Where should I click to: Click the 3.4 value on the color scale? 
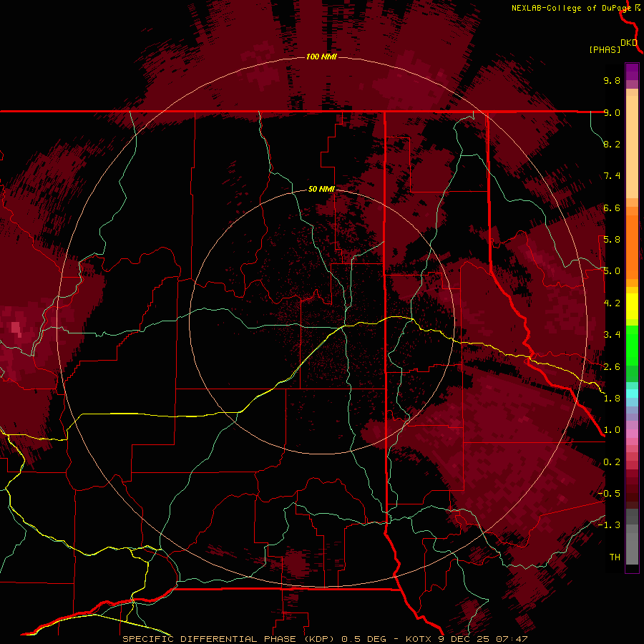(612, 335)
